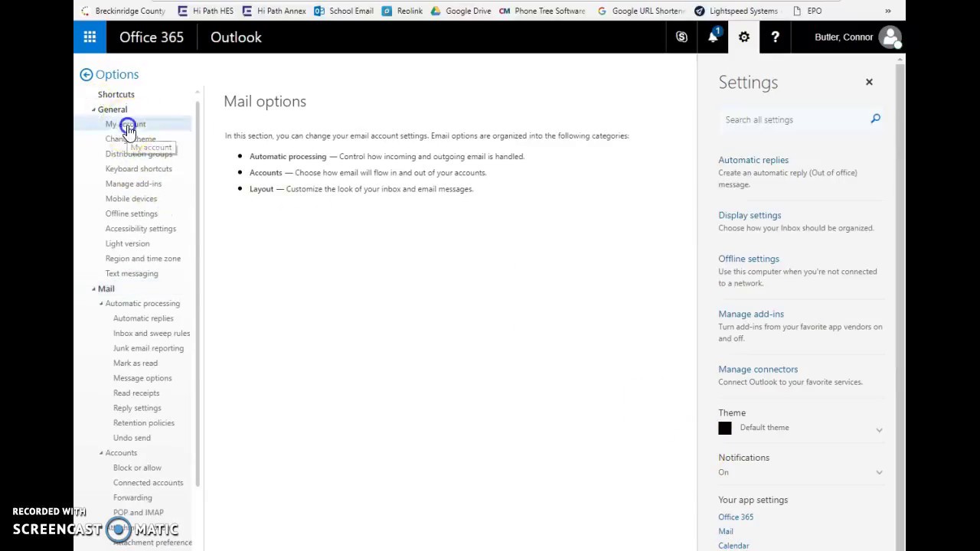Open the help question mark
This screenshot has width=980, height=551.
tap(775, 37)
